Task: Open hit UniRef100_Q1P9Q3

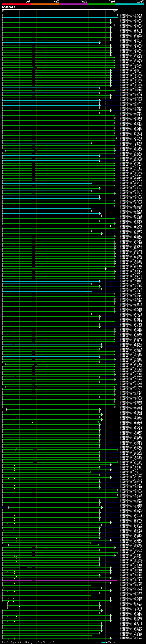Action: tap(131, 226)
